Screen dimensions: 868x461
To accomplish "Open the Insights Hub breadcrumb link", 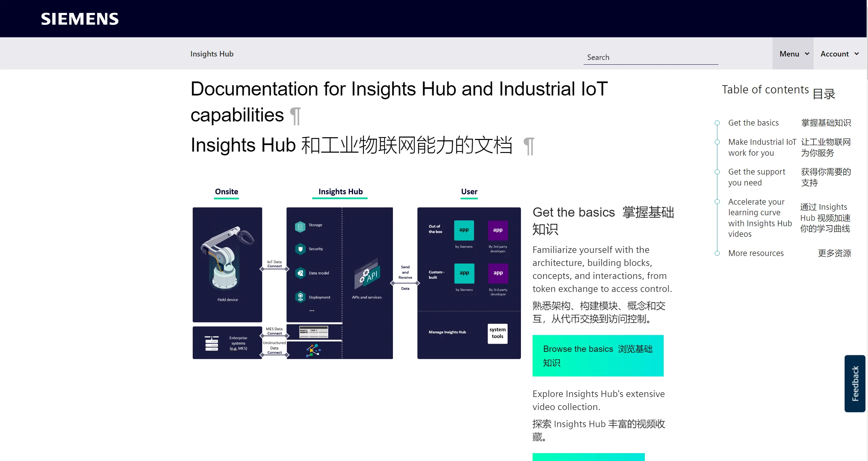I will click(212, 54).
